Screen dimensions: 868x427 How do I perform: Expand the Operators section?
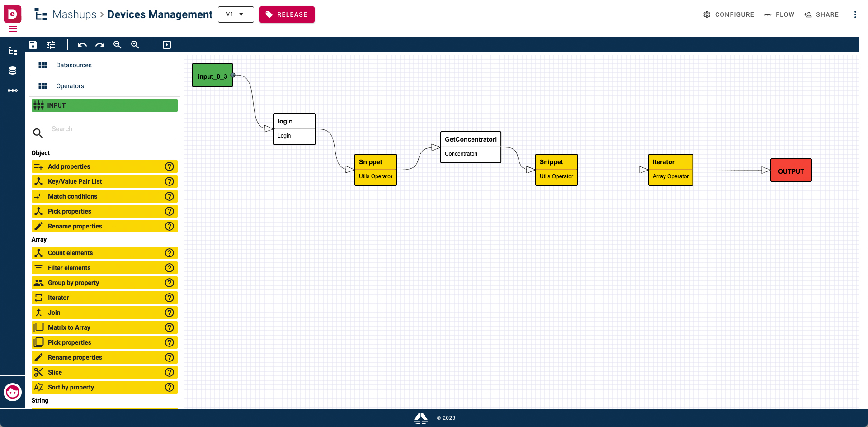(x=105, y=86)
